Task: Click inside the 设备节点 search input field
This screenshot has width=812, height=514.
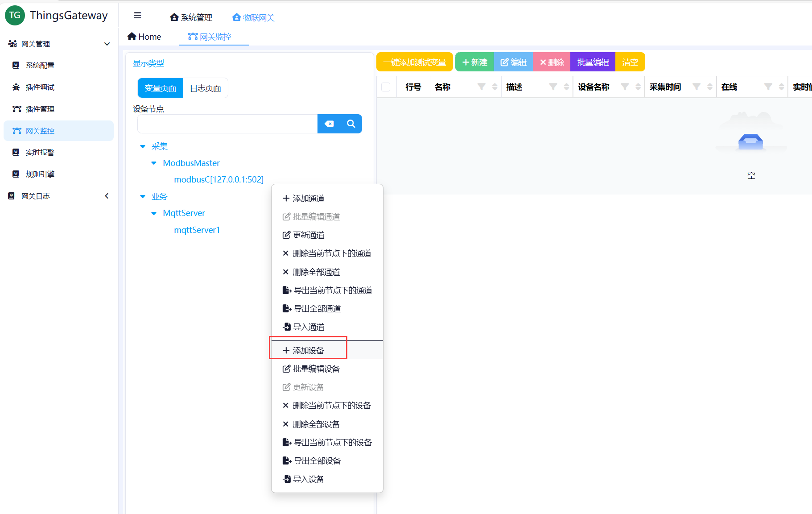Action: click(x=227, y=124)
